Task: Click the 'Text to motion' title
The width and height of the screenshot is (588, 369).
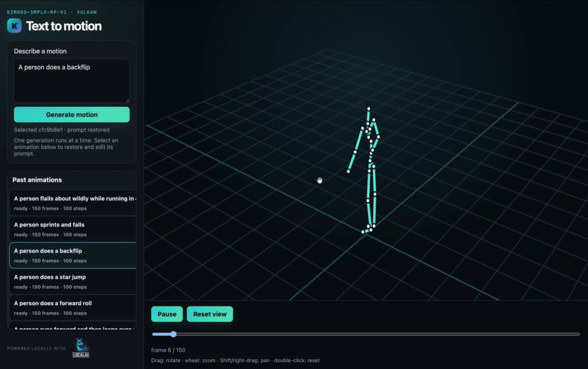Action: coord(64,26)
